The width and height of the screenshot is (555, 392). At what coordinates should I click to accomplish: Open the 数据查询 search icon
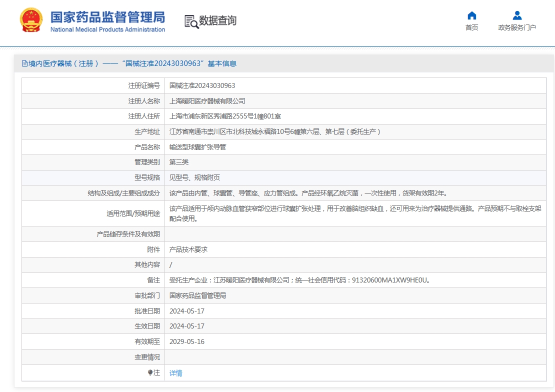191,21
